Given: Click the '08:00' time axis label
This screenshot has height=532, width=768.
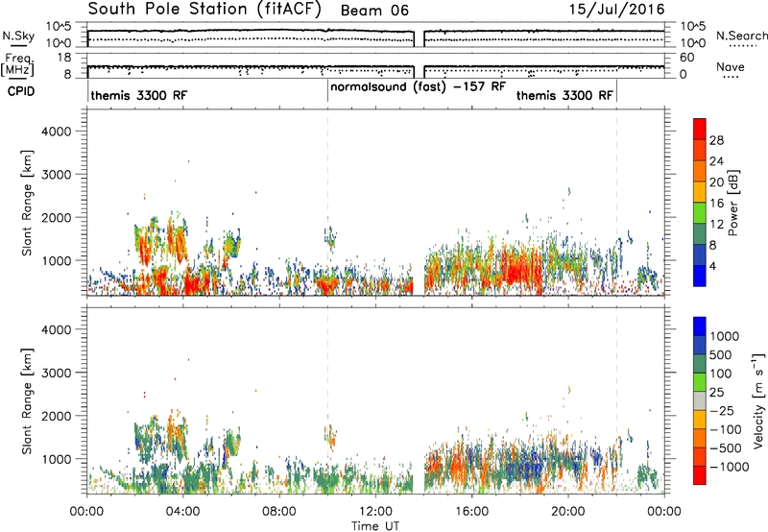Looking at the screenshot, I should pos(279,512).
